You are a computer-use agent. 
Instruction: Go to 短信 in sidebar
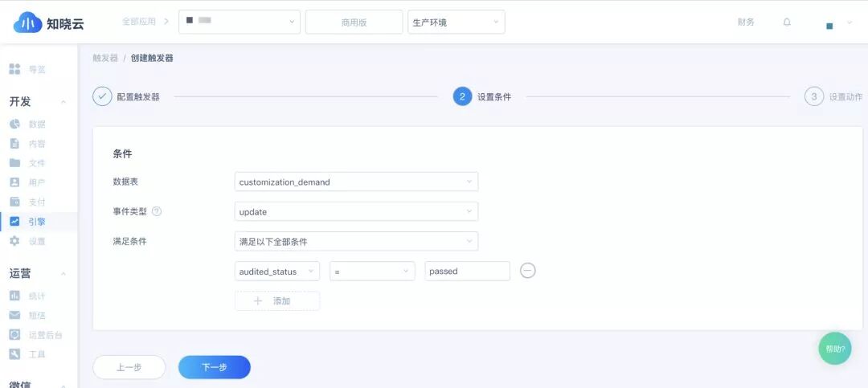tap(37, 315)
